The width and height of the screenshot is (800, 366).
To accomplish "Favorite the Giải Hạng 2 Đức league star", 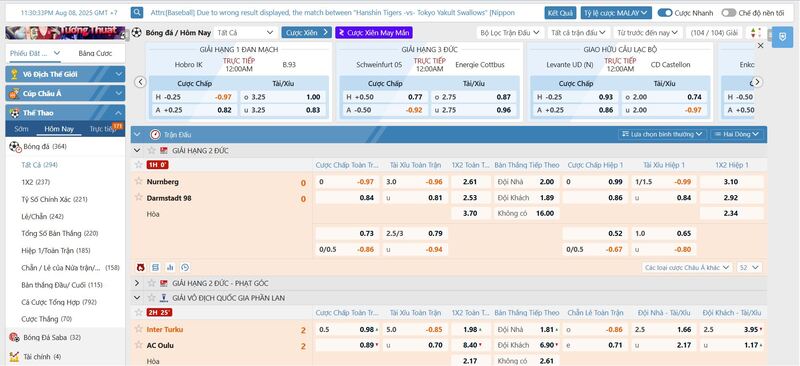I will pyautogui.click(x=151, y=151).
